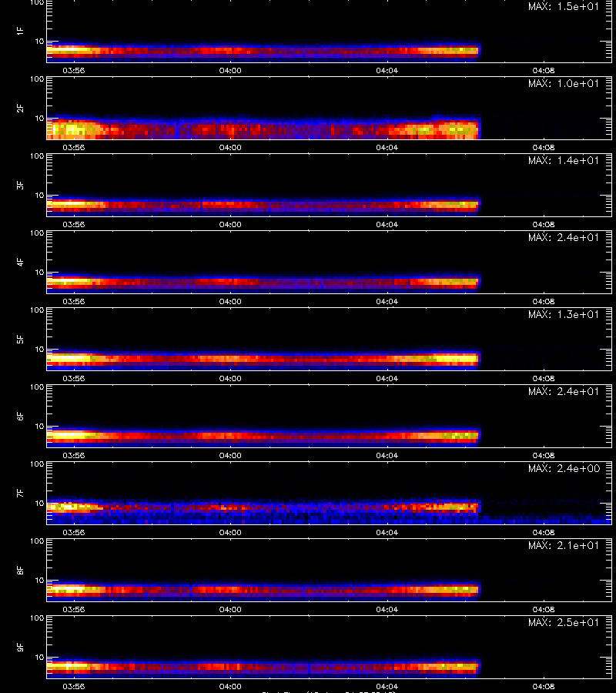This screenshot has width=616, height=693.
Task: Click the '04:00' tick label under panel 3F
Action: click(x=230, y=225)
